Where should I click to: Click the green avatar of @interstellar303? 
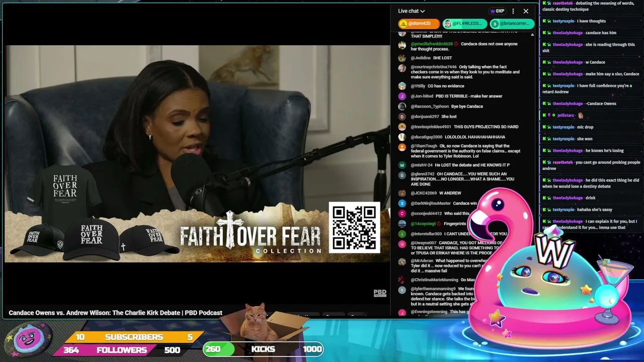click(x=402, y=234)
